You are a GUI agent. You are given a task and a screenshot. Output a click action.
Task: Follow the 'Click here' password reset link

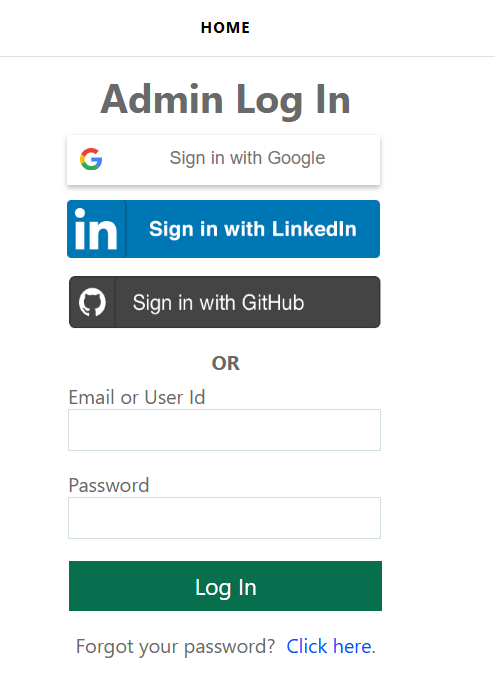click(331, 646)
